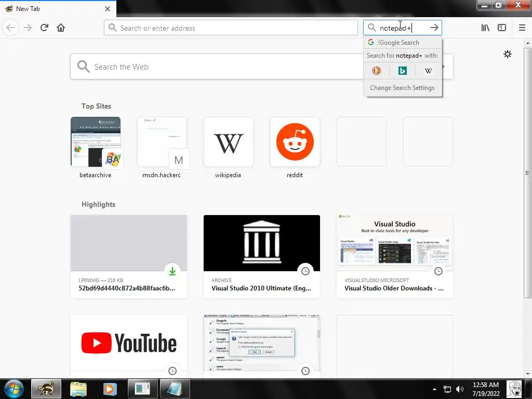The height and width of the screenshot is (399, 532).
Task: Toggle the sidebar view icon
Action: pyautogui.click(x=502, y=28)
